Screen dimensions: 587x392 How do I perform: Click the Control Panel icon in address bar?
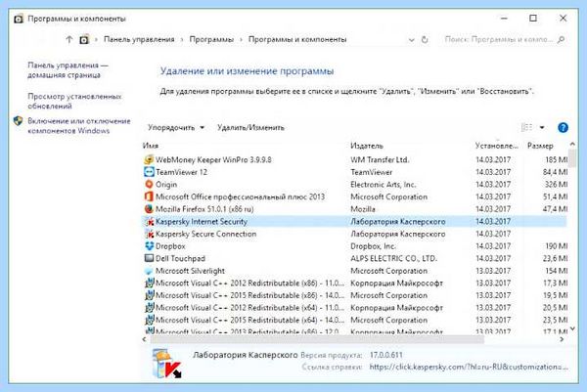tap(84, 39)
